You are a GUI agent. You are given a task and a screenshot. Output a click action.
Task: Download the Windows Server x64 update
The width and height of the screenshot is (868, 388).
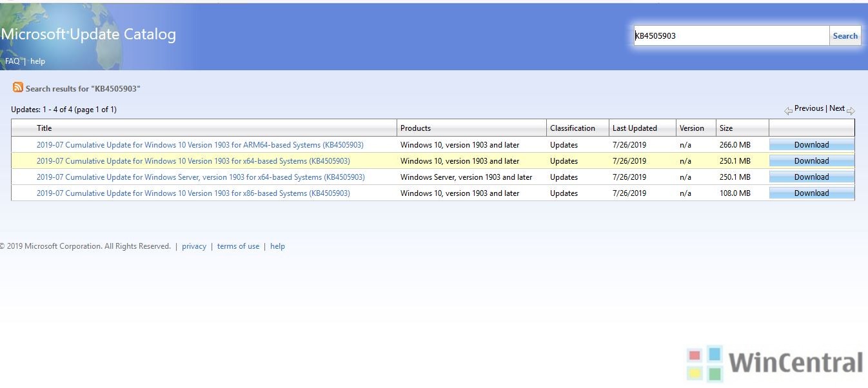coord(811,177)
